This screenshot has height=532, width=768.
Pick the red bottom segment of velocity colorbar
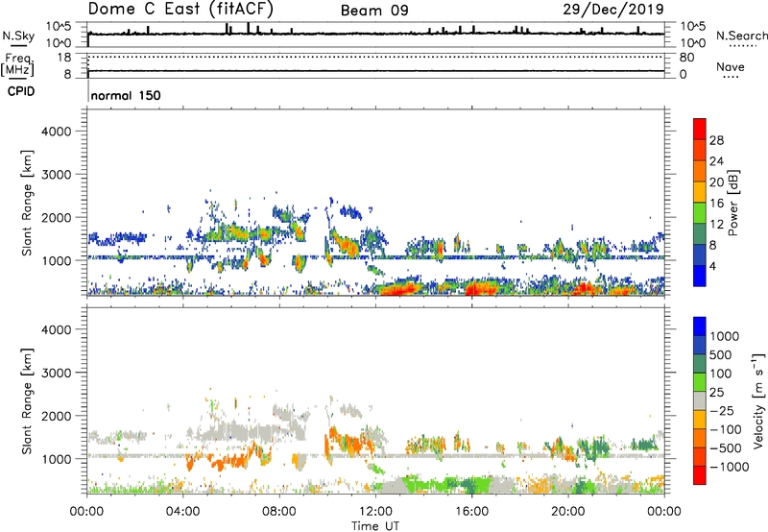pyautogui.click(x=700, y=475)
